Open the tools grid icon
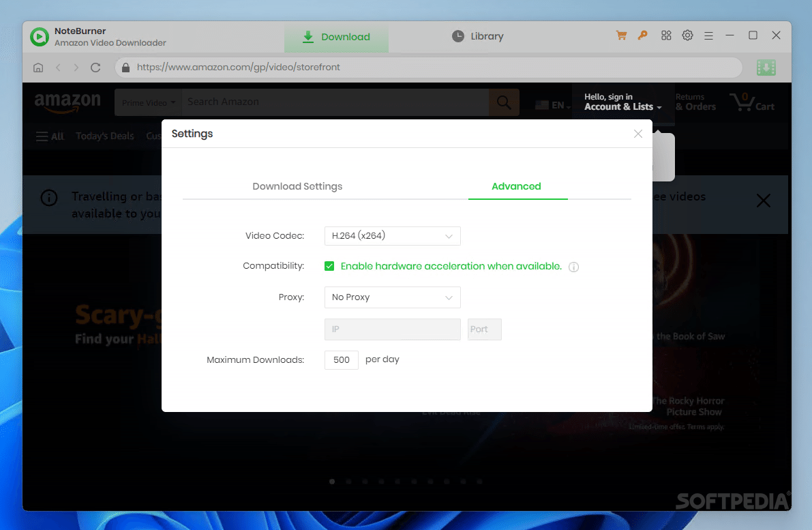 (666, 35)
